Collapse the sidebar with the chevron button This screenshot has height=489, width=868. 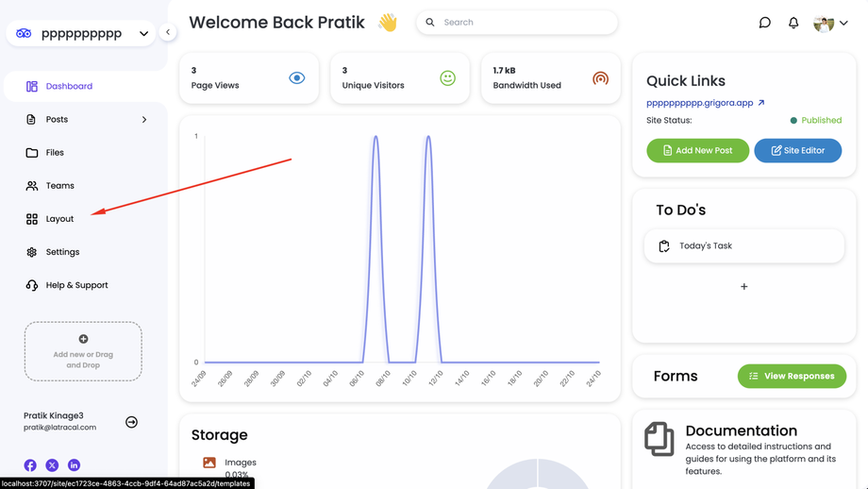coord(168,32)
